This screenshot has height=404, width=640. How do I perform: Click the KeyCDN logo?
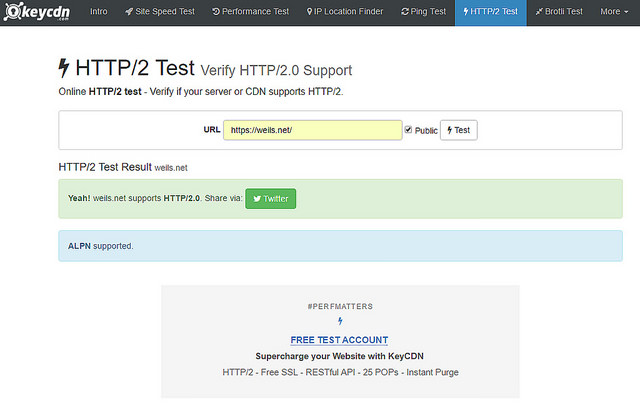click(38, 12)
